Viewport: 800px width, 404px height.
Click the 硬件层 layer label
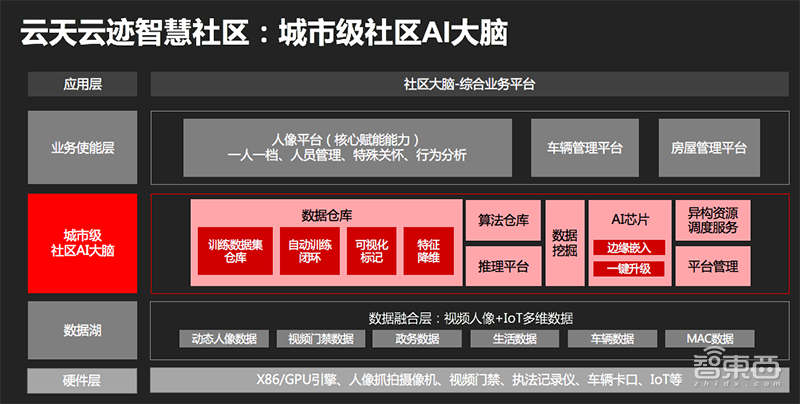pyautogui.click(x=82, y=381)
